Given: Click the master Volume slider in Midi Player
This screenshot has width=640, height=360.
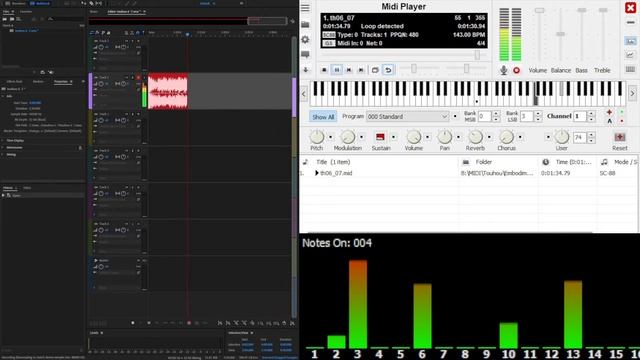Looking at the screenshot, I should (540, 10).
